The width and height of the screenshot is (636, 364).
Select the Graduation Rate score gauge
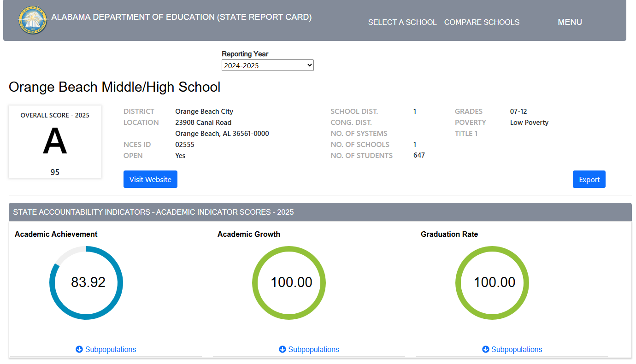(x=492, y=283)
